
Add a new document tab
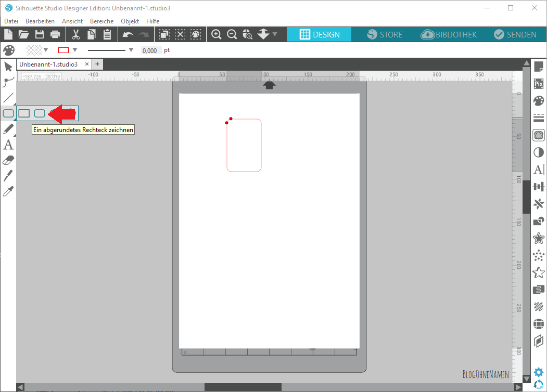pos(97,64)
